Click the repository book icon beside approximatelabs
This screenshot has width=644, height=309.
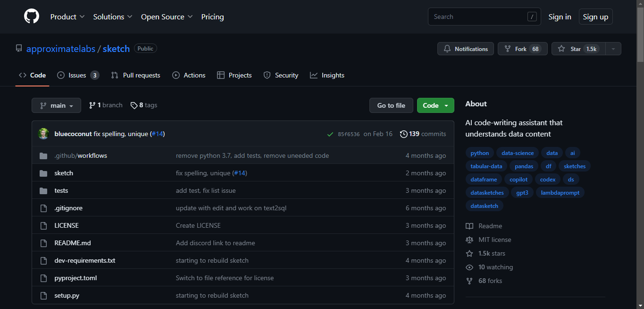(x=19, y=49)
